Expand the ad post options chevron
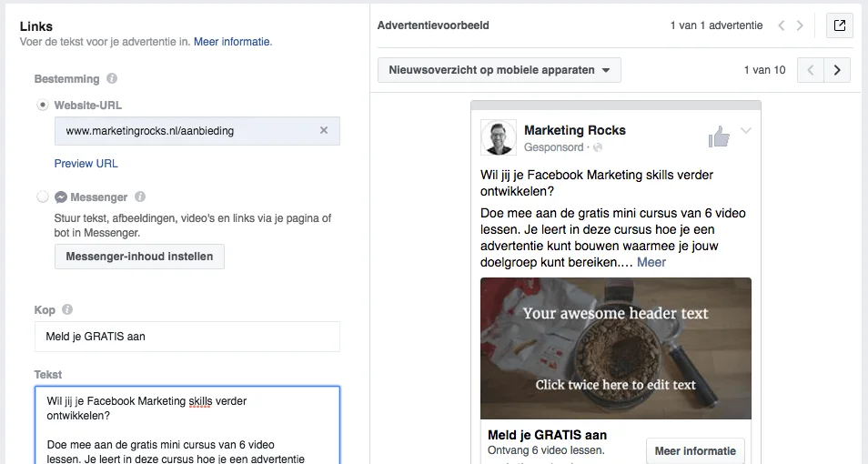Image resolution: width=868 pixels, height=464 pixels. pos(746,131)
